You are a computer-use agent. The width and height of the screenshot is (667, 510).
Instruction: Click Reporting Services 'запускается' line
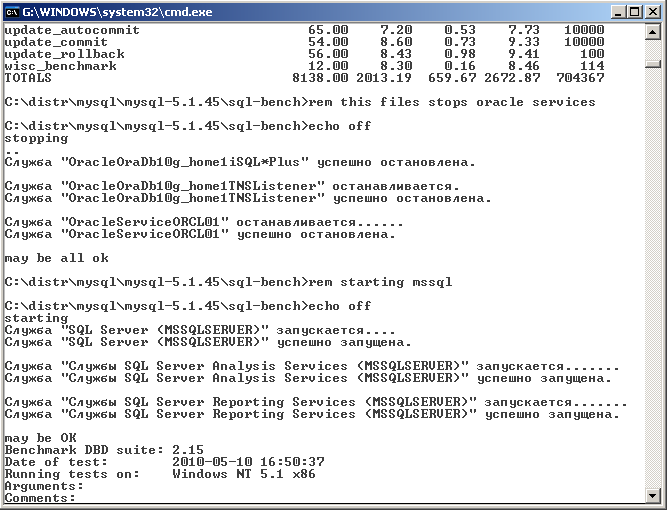pos(316,402)
